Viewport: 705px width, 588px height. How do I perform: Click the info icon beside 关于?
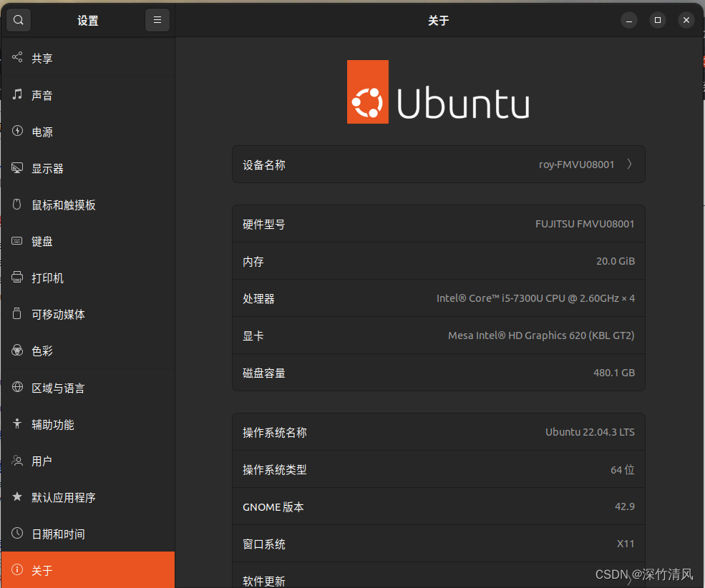(x=17, y=569)
